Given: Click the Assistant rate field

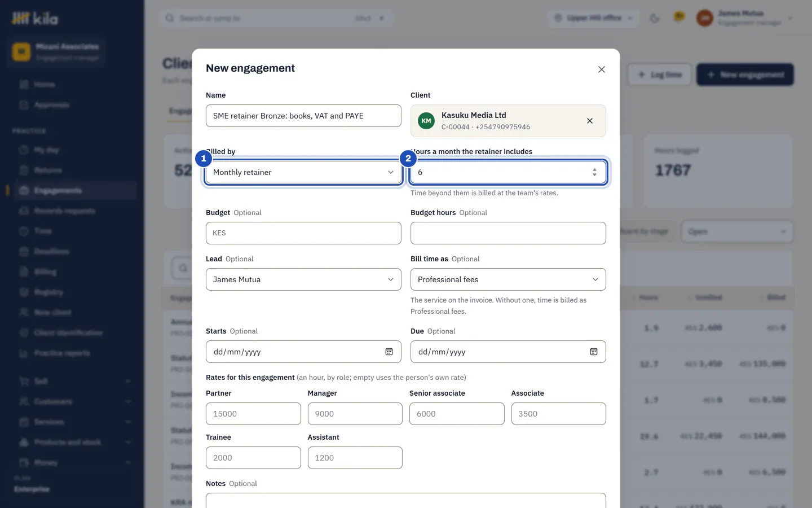Looking at the screenshot, I should (x=355, y=458).
